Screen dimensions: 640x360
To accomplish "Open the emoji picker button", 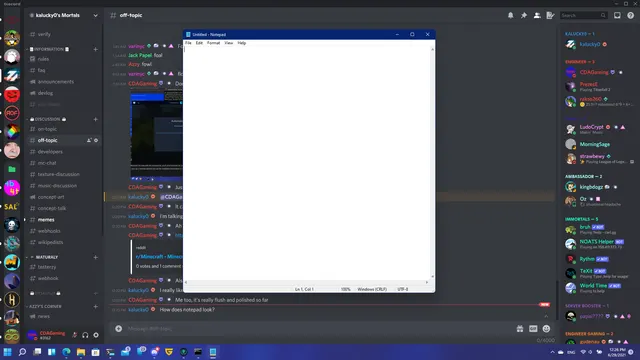I will 546,329.
